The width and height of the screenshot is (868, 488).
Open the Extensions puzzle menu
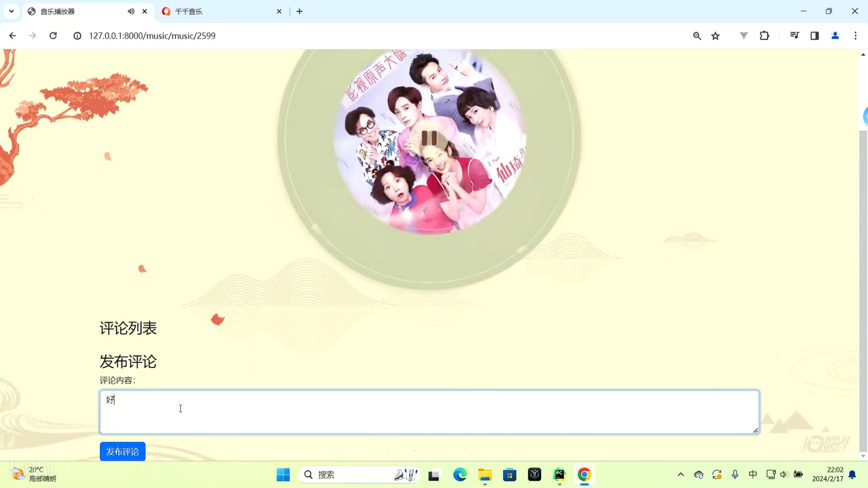pyautogui.click(x=765, y=36)
